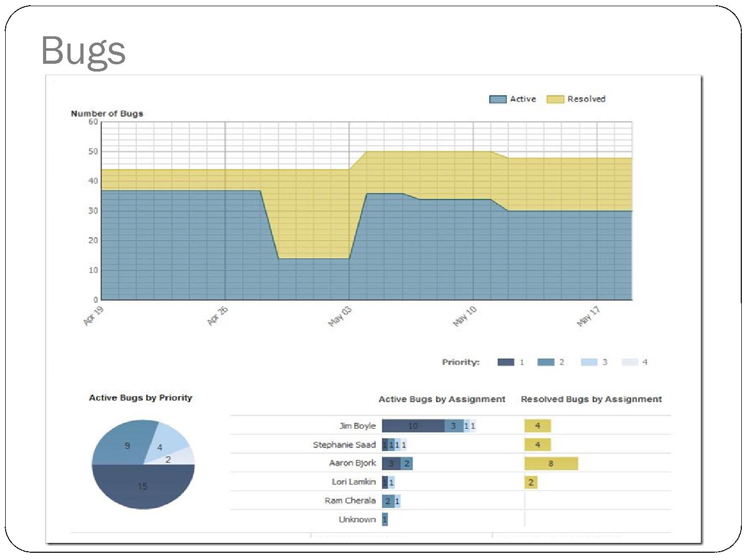Click Ram Cherala's priority 2 bar showing 2
This screenshot has width=747, height=560.
388,501
